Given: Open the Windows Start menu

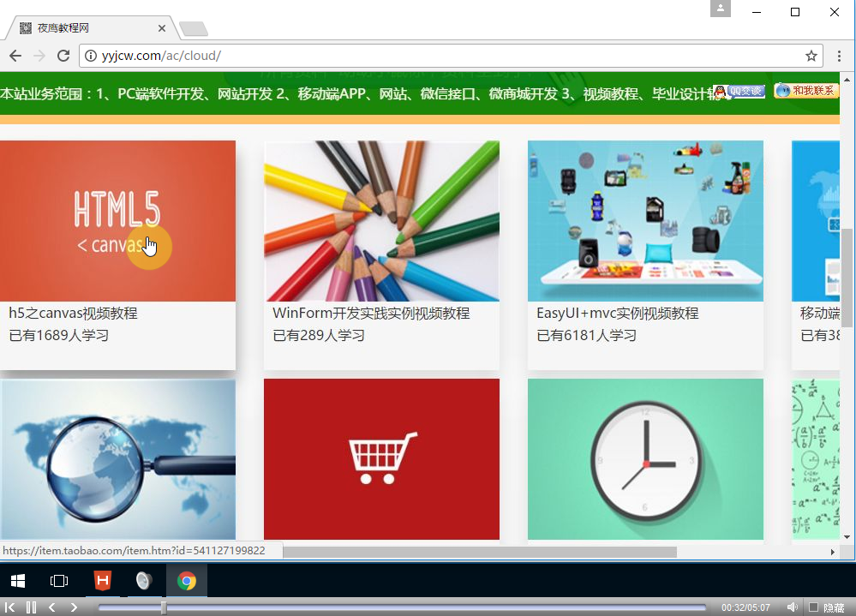Looking at the screenshot, I should coord(17,581).
